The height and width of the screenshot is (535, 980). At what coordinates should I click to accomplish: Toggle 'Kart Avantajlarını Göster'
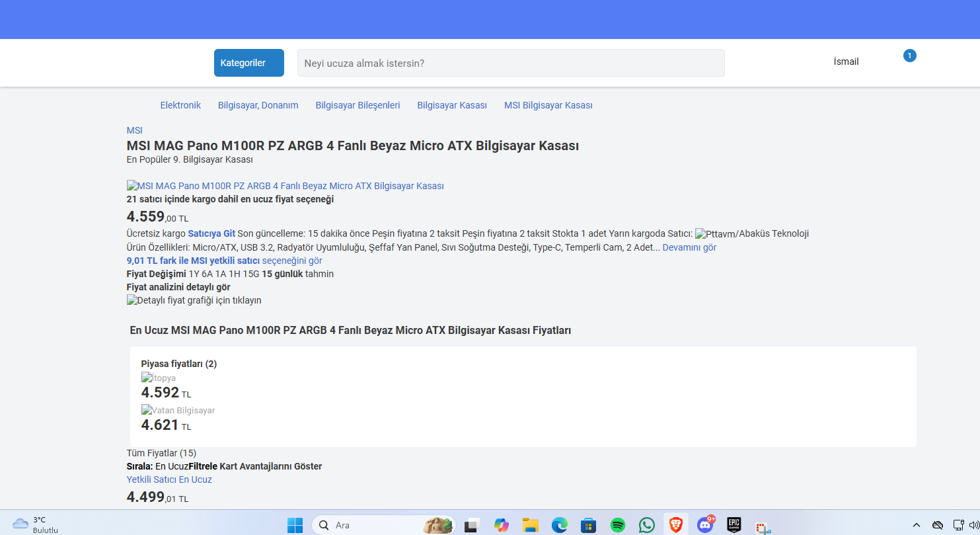pyautogui.click(x=271, y=466)
